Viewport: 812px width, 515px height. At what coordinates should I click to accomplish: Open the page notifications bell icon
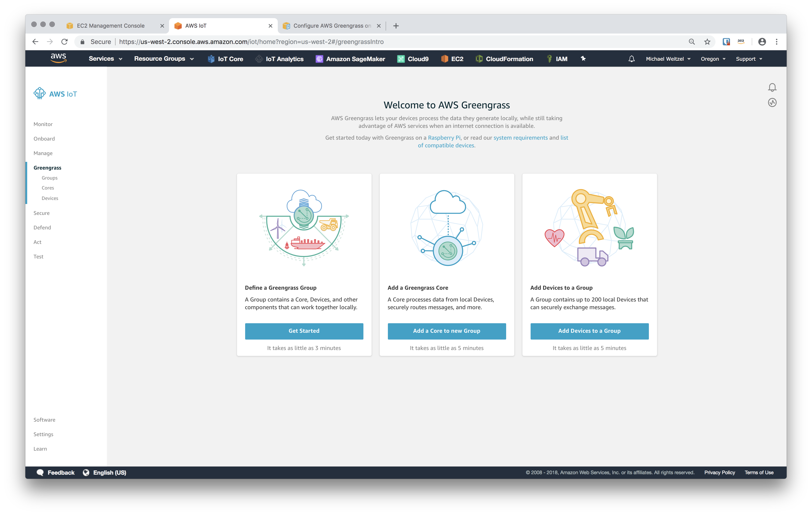(x=772, y=87)
